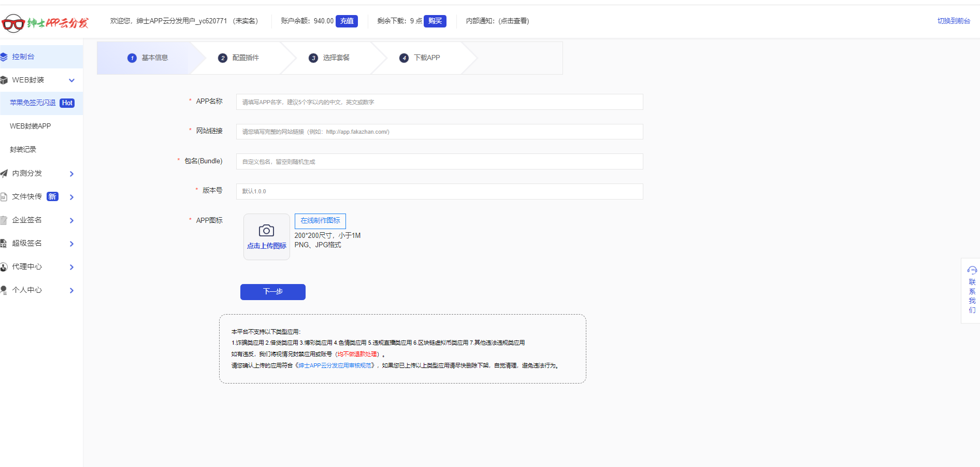The image size is (980, 467).
Task: Click the 充值 recharge button
Action: (347, 21)
